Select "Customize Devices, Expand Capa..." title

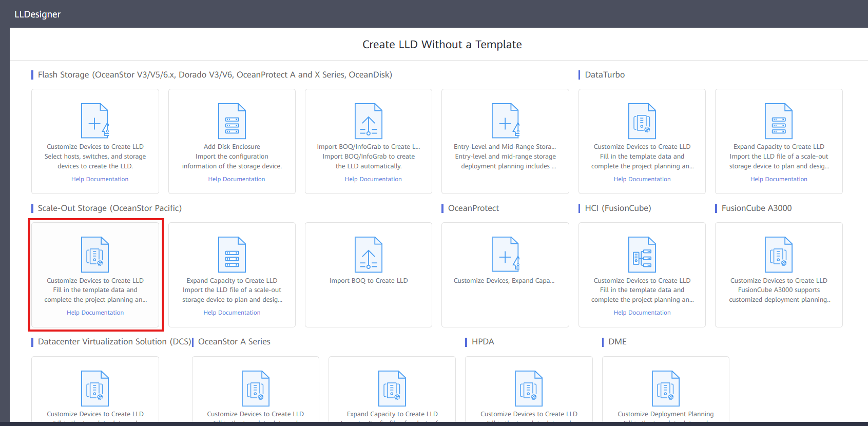coord(504,281)
